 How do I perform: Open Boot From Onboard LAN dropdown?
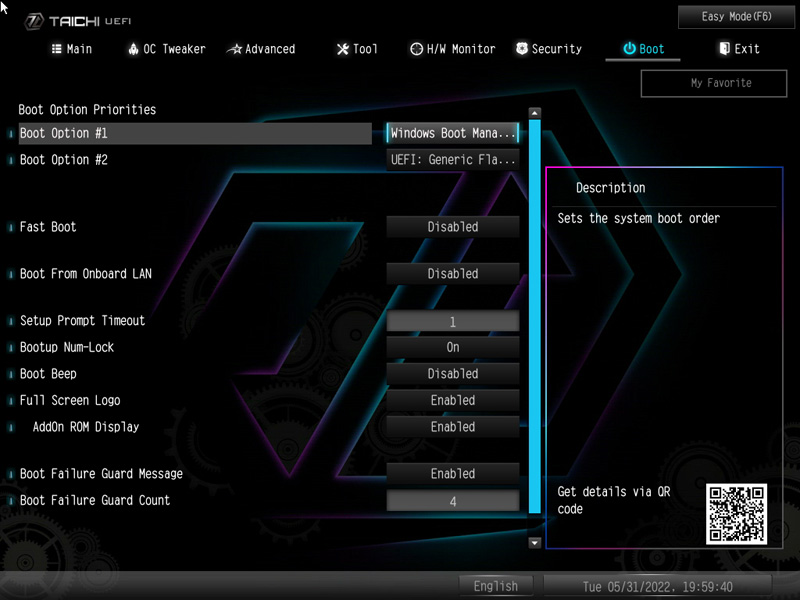[x=453, y=274]
